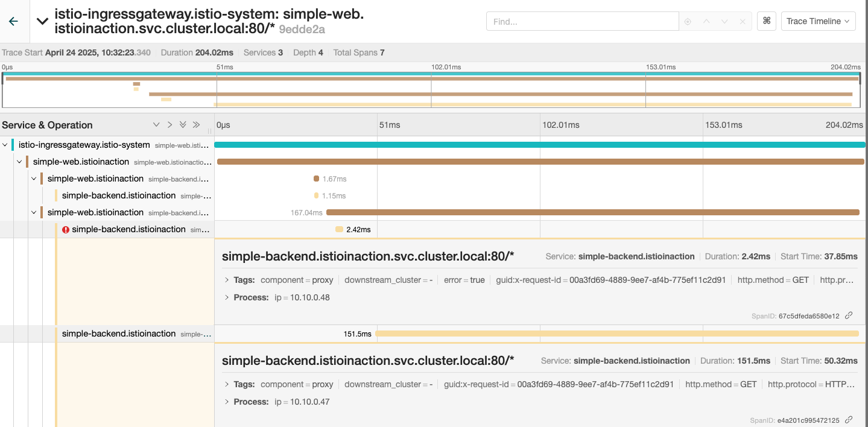Go to previous search result arrow
Viewport: 868px width, 427px height.
706,22
